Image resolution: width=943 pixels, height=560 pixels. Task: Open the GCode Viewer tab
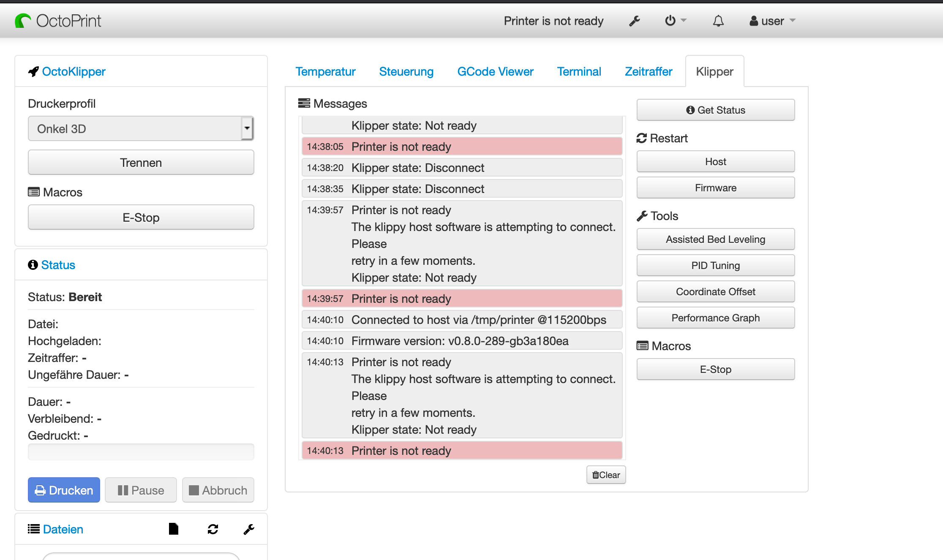(x=495, y=71)
